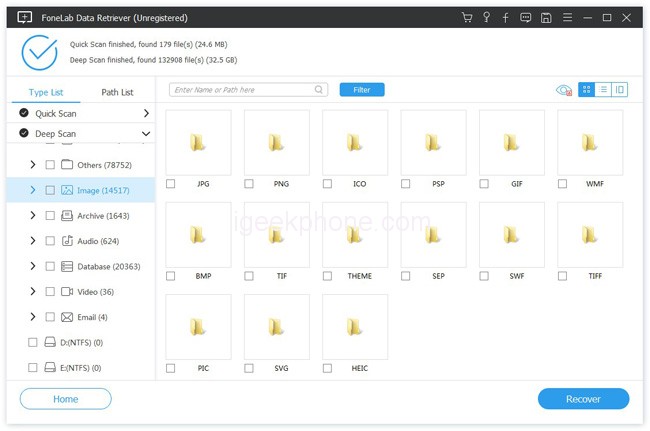Check the JPG folder checkbox
650x431 pixels.
coord(170,184)
